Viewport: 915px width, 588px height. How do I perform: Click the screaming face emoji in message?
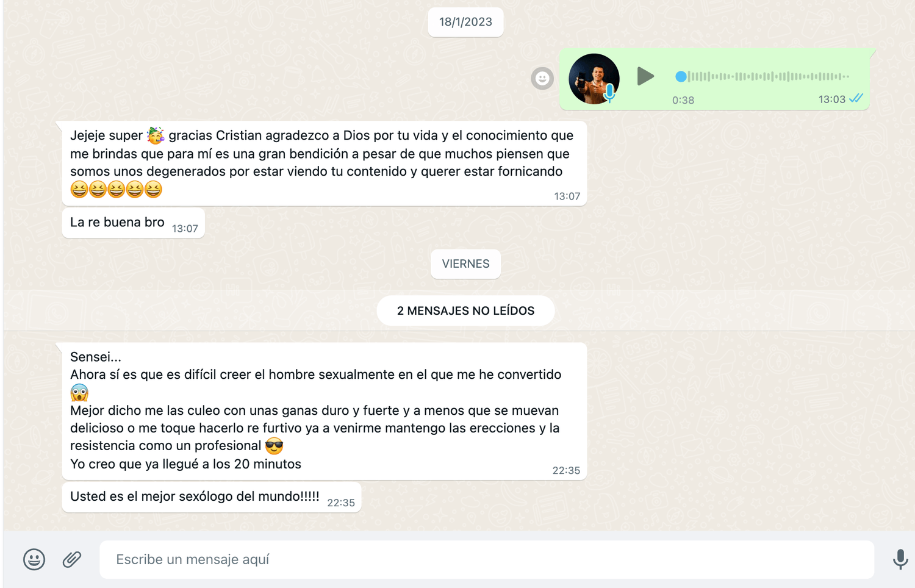click(x=79, y=393)
